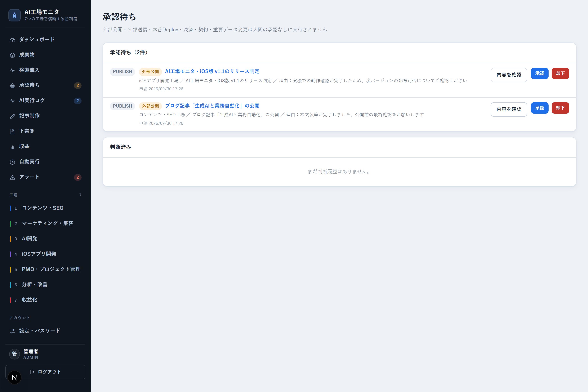Open 成果物 via its layers icon
588x392 pixels.
click(12, 55)
